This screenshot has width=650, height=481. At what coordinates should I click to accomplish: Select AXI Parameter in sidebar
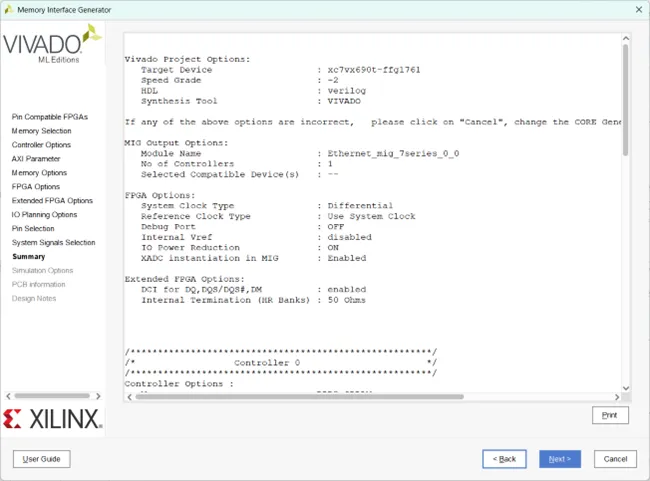click(36, 159)
